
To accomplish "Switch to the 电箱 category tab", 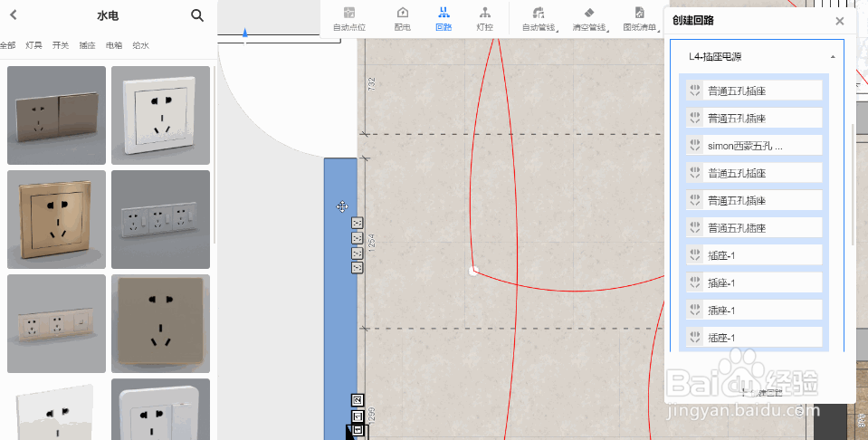I will click(114, 45).
